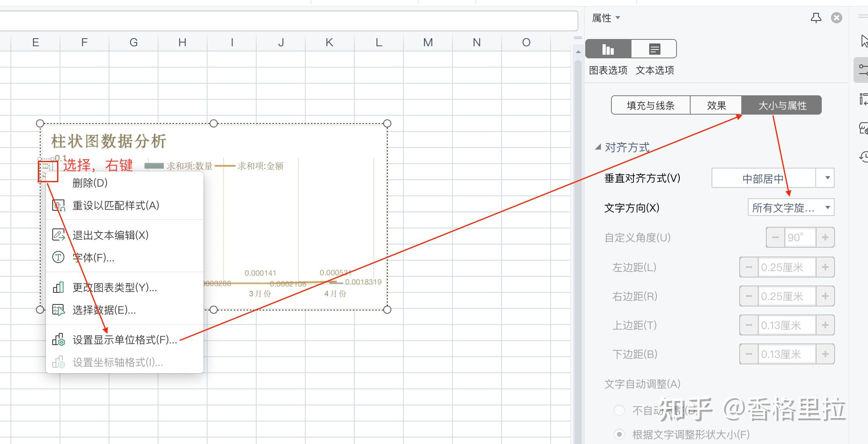Choose 退出文本编辑(X) menu item
Screen dimensions: 868x444
pyautogui.click(x=125, y=235)
